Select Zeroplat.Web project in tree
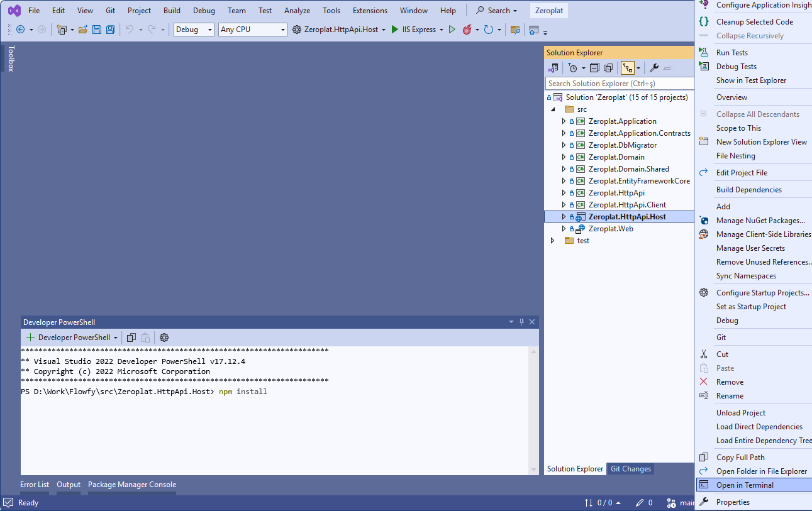Viewport: 812px width, 511px height. pos(610,229)
